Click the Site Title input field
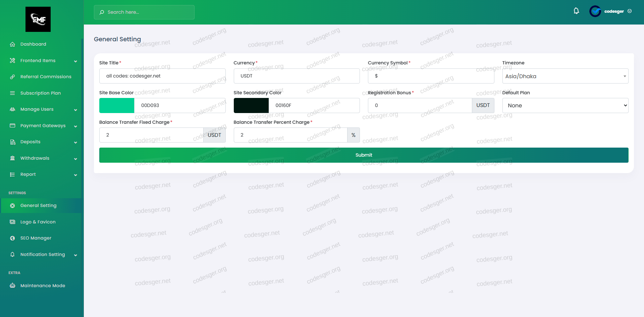Viewport: 644px width, 317px height. (x=162, y=76)
